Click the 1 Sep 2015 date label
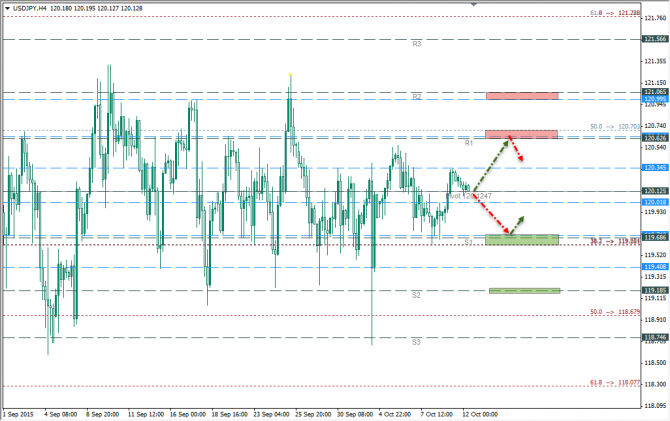 click(18, 414)
